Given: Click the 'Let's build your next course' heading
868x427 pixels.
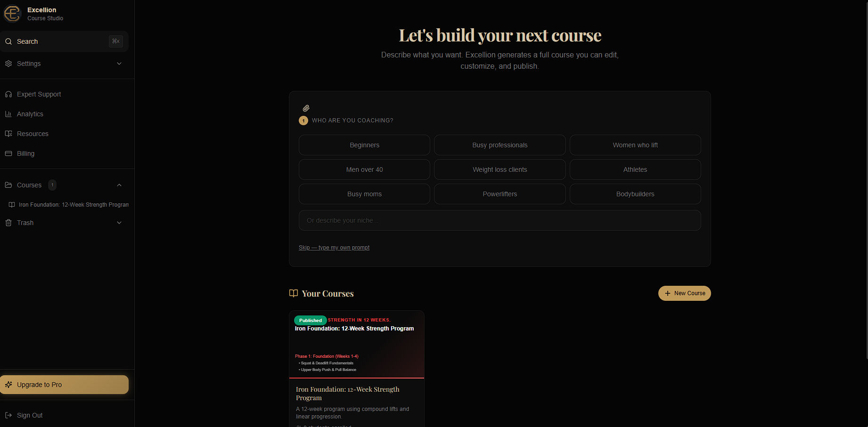Looking at the screenshot, I should (500, 35).
